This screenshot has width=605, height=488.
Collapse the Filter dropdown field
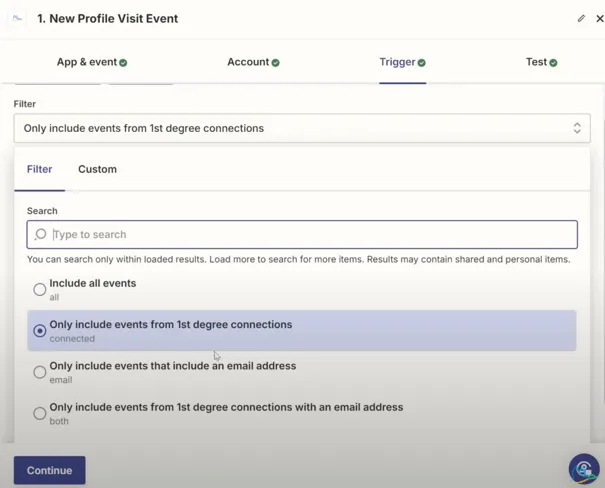coord(302,128)
